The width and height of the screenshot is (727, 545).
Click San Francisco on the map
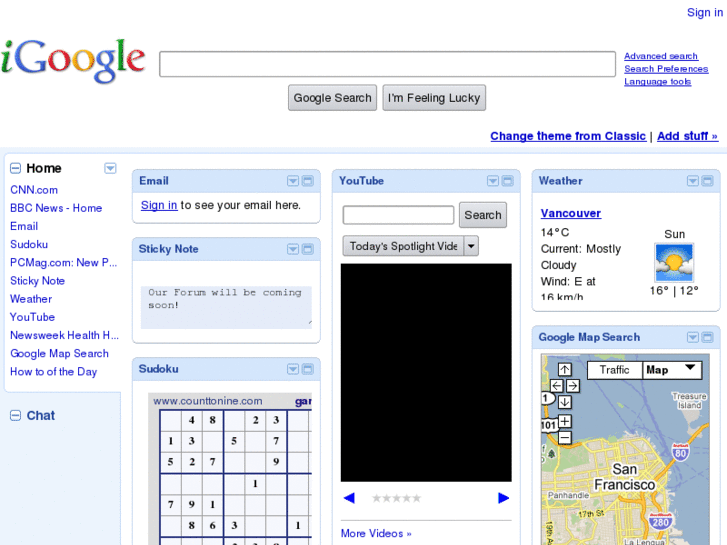[x=625, y=477]
